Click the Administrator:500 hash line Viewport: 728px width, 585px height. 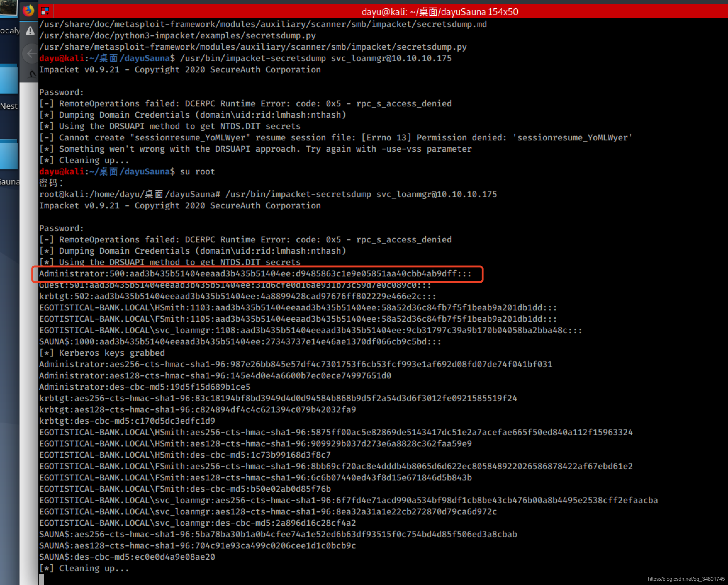coord(255,274)
